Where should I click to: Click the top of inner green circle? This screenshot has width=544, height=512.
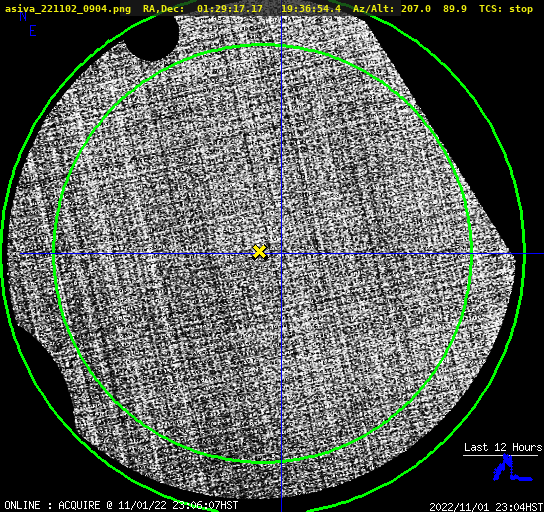pos(264,45)
